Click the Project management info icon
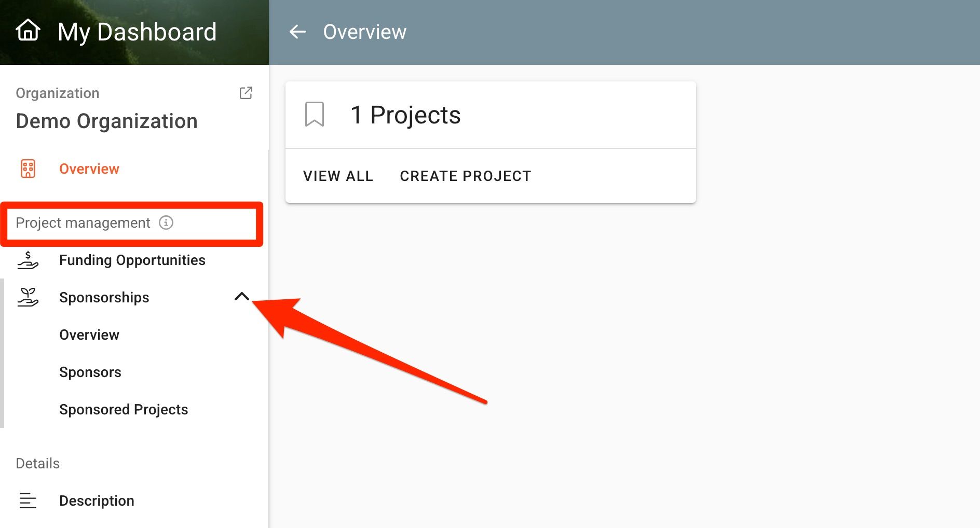Viewport: 980px width, 528px height. (166, 223)
